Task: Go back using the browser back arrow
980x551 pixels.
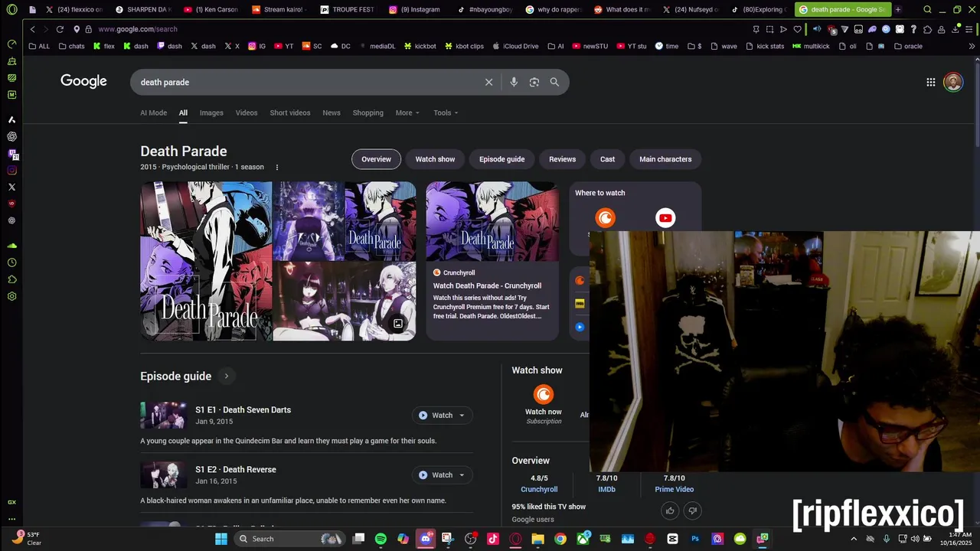Action: click(32, 29)
